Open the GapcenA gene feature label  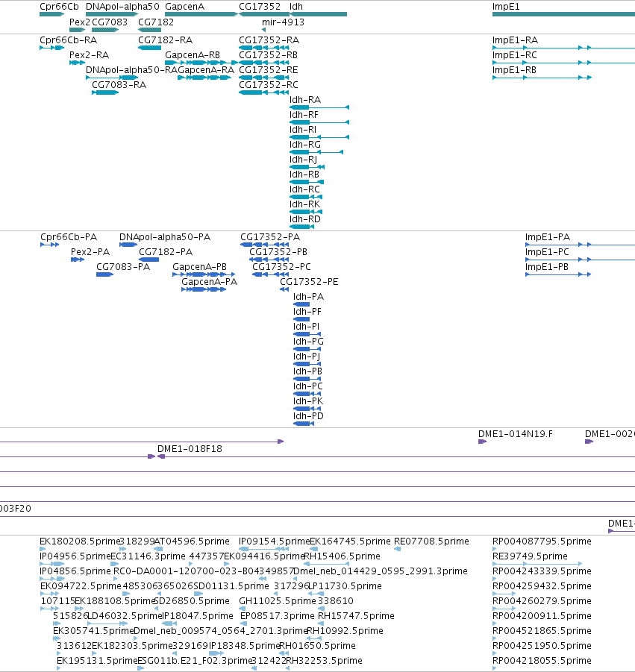pos(185,7)
